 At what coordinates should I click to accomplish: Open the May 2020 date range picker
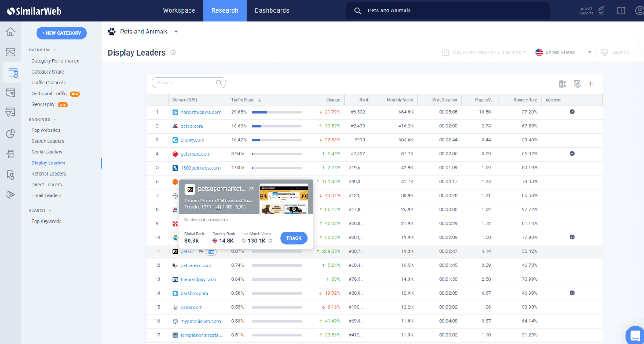[484, 52]
